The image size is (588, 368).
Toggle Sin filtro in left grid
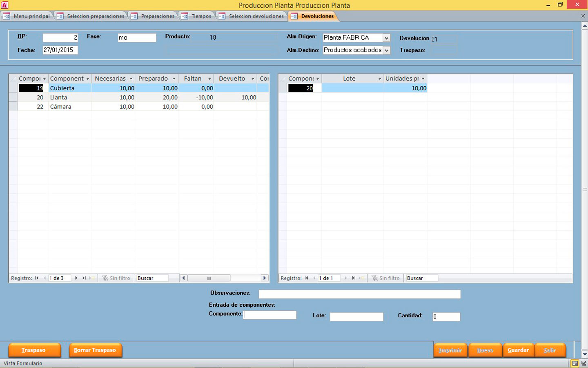pyautogui.click(x=116, y=278)
